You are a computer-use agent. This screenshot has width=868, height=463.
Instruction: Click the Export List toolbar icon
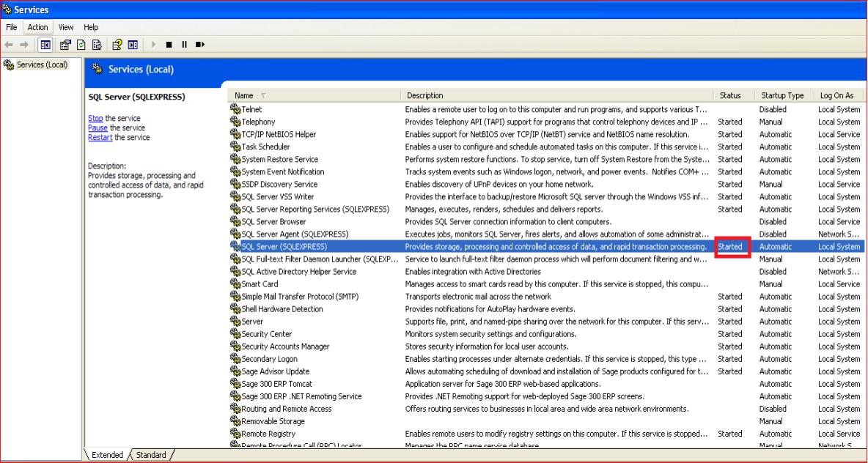[97, 45]
